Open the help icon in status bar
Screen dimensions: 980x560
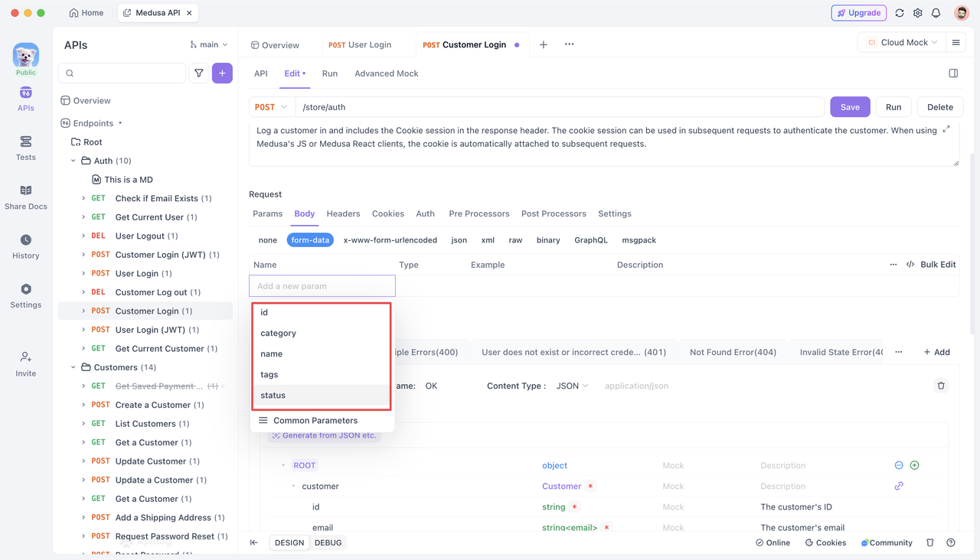tap(951, 542)
